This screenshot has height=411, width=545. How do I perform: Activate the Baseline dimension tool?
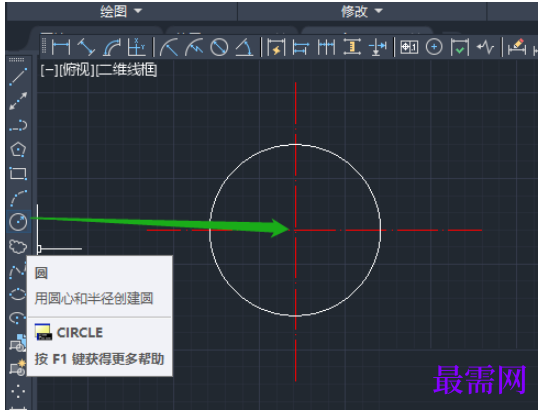301,47
